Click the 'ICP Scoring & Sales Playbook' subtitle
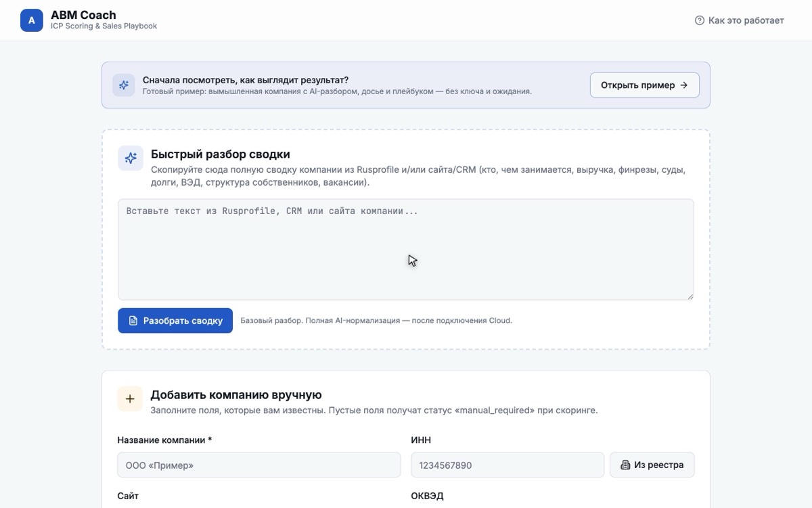 pyautogui.click(x=104, y=26)
